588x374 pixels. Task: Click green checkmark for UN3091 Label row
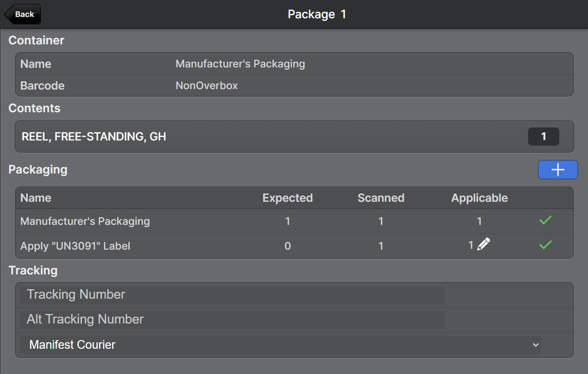click(x=545, y=245)
